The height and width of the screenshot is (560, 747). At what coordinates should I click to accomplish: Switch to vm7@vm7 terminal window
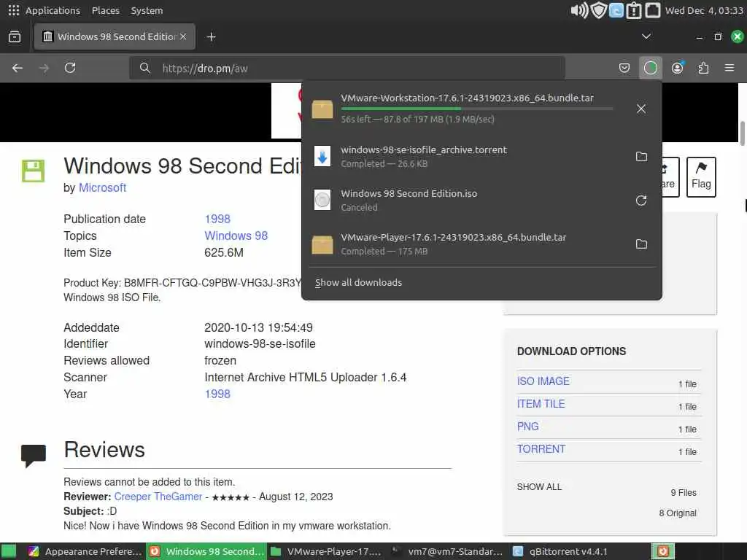pyautogui.click(x=447, y=551)
